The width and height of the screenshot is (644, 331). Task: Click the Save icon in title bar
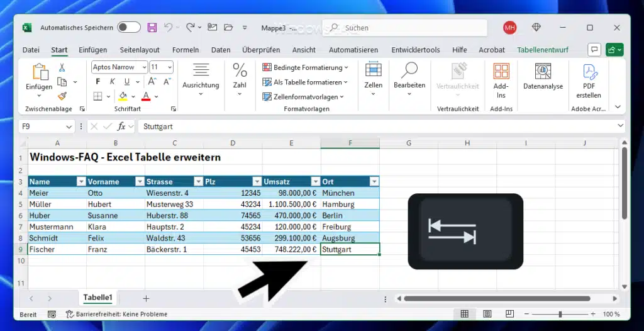click(x=152, y=28)
